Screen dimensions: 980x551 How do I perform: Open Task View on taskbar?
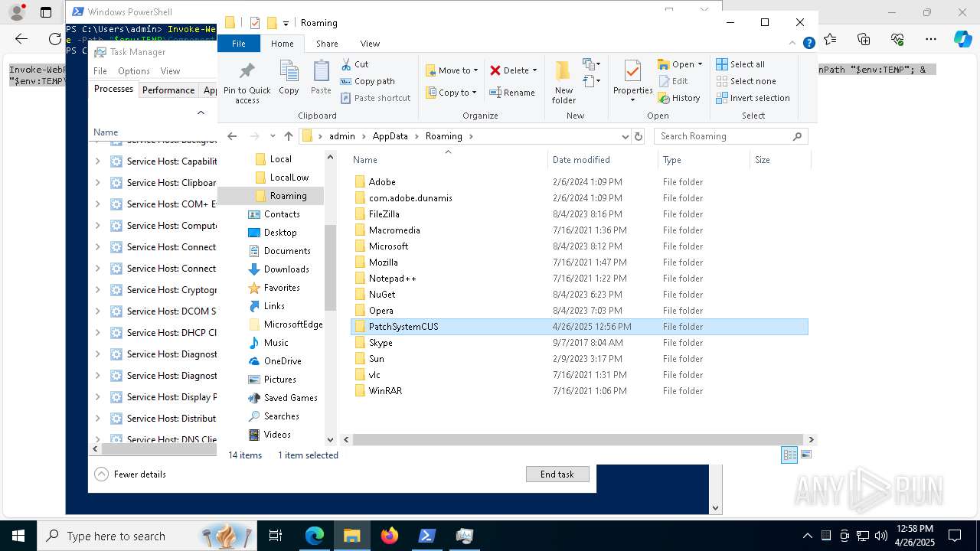[276, 536]
